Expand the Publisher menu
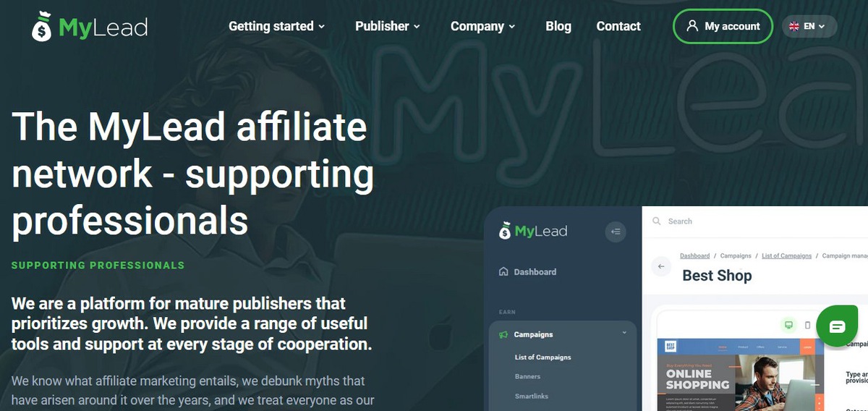This screenshot has width=868, height=411. tap(388, 26)
